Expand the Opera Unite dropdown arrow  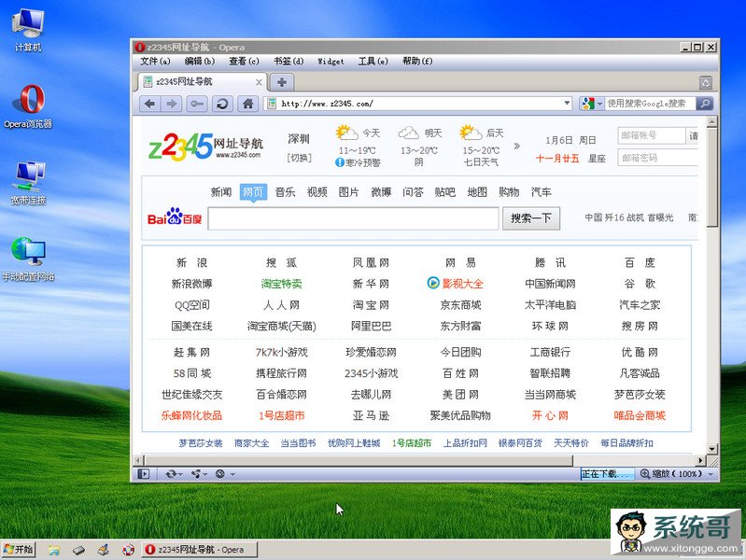(205, 474)
